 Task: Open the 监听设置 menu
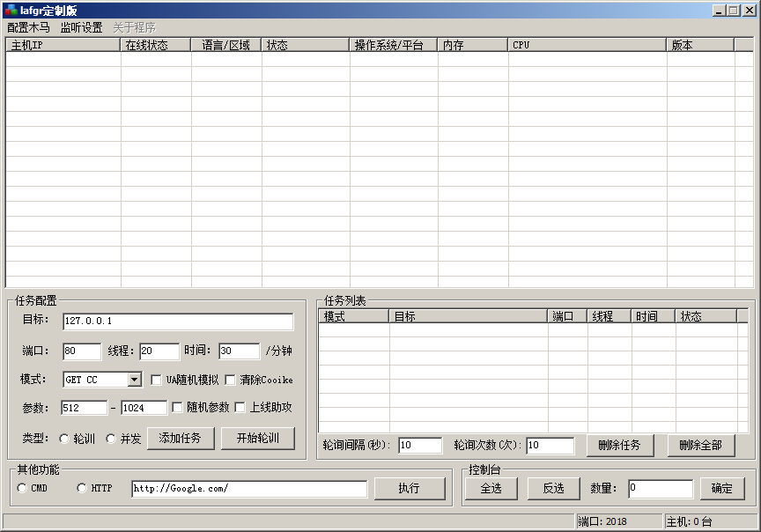[81, 27]
